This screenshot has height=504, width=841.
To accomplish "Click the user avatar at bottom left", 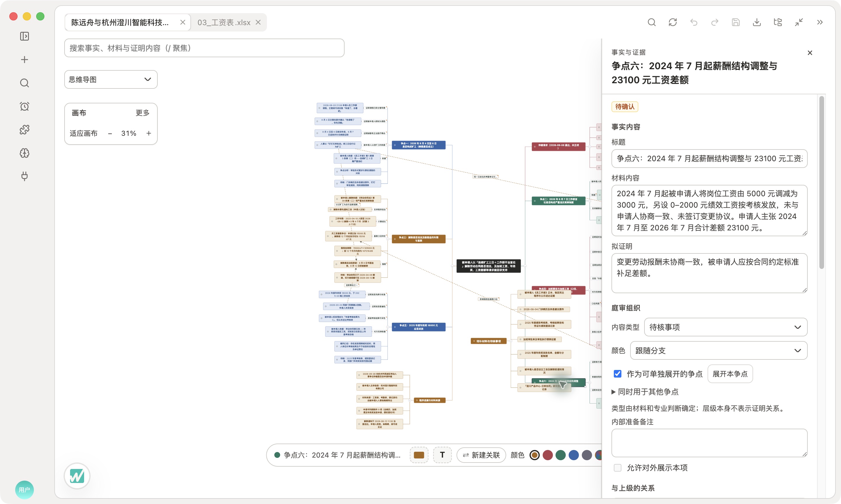I will point(25,489).
